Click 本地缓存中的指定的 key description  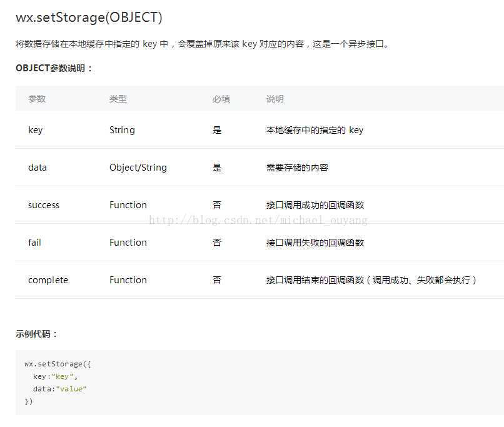click(x=315, y=130)
